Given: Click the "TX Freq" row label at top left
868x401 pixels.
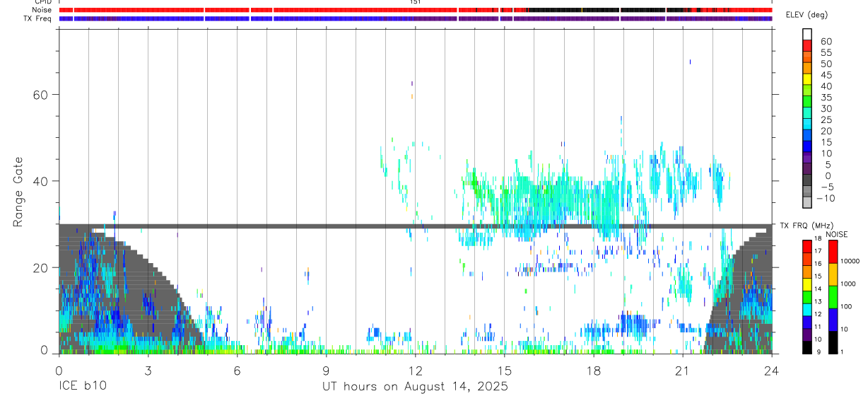Looking at the screenshot, I should click(38, 18).
